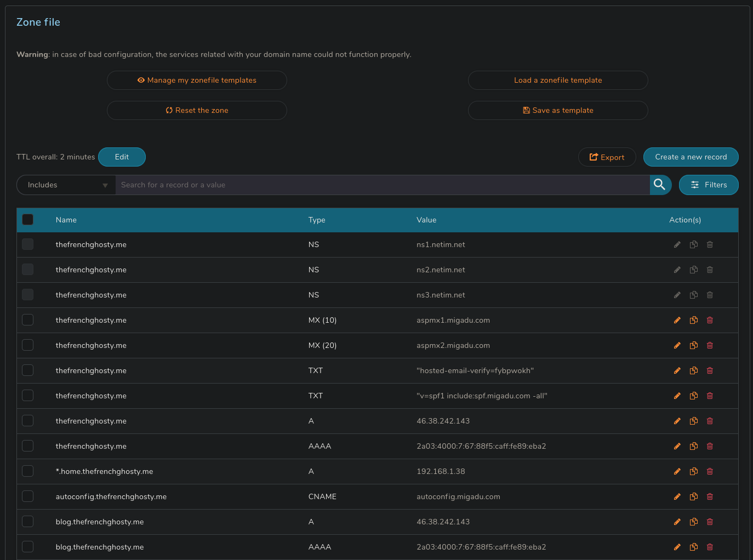Delete the root AAAA record

710,447
